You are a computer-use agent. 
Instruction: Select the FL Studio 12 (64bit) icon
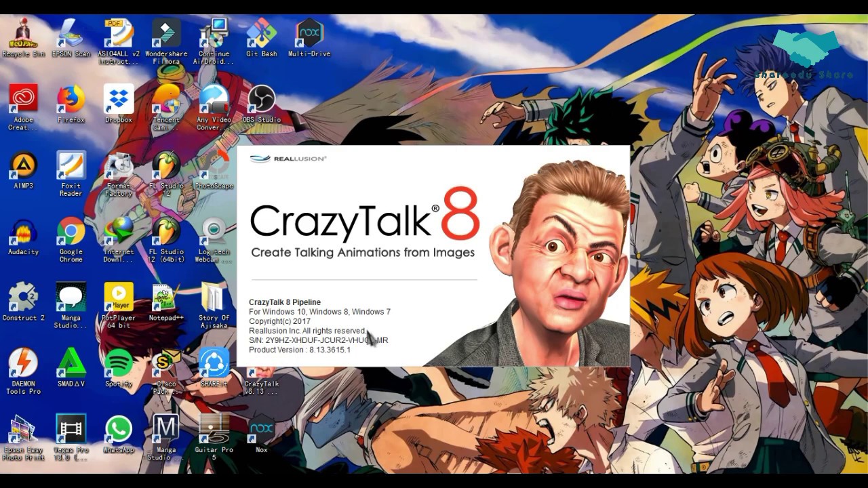point(166,240)
